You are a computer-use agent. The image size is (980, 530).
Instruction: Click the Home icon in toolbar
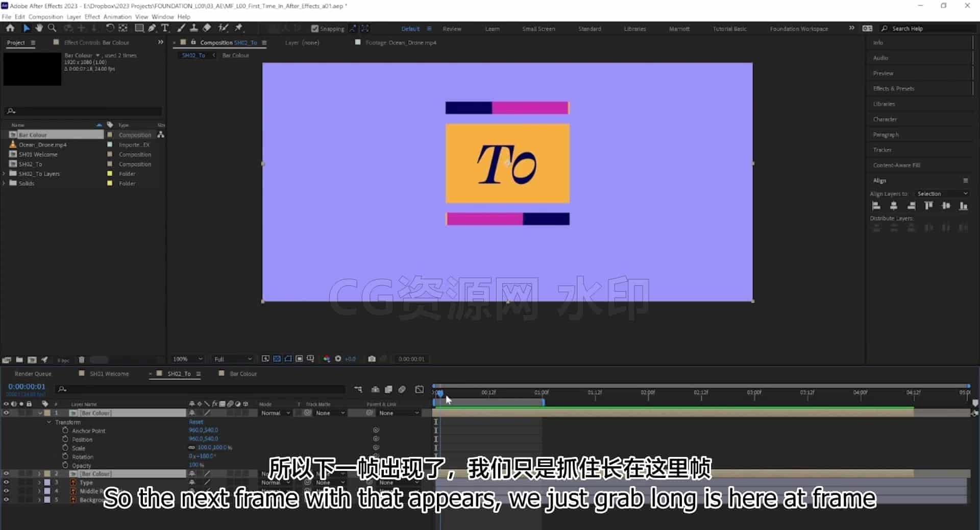(10, 28)
